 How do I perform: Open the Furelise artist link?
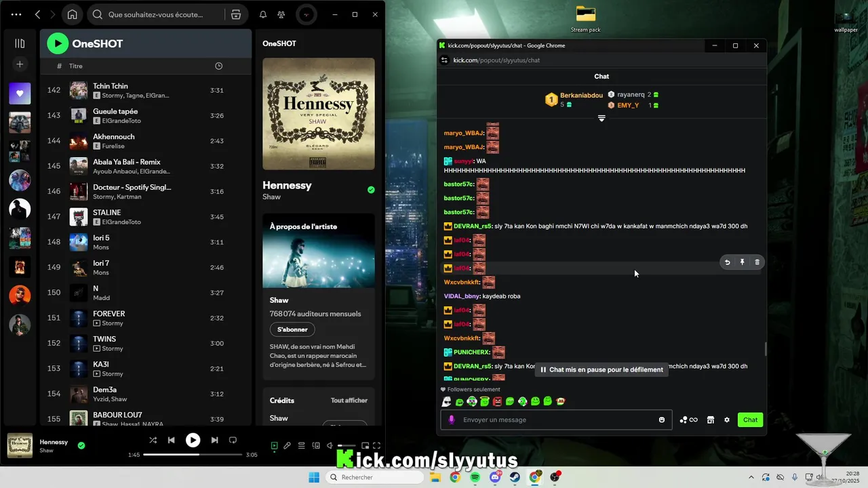point(115,146)
